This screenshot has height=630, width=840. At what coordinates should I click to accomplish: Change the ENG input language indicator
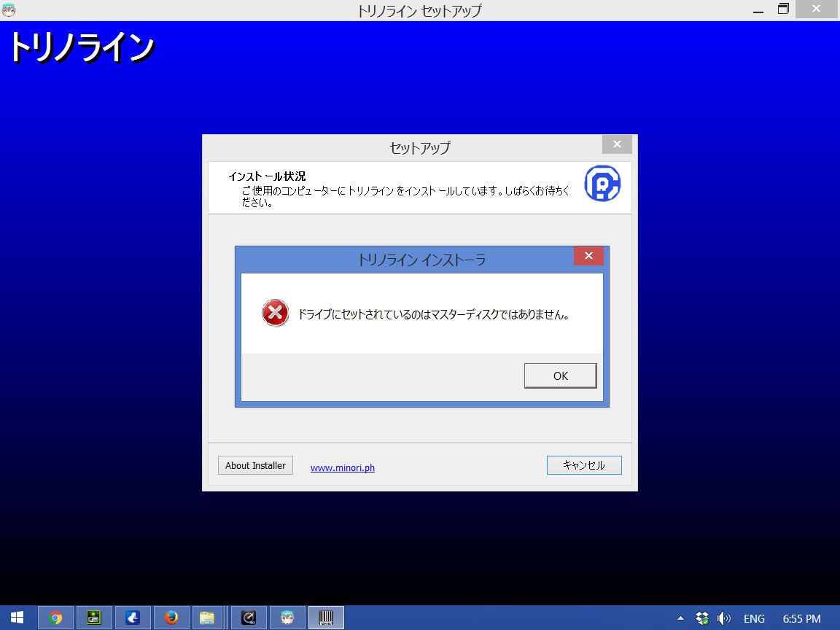pyautogui.click(x=754, y=619)
